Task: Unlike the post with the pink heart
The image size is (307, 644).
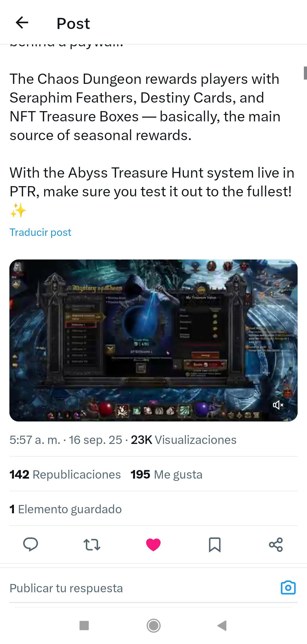Action: 153,545
